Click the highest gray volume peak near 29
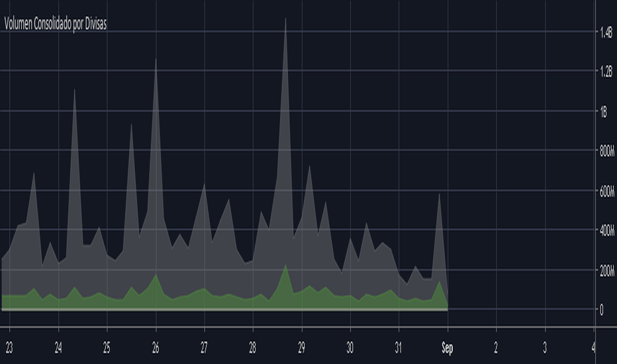Viewport: 617px width, 364px height. (286, 19)
